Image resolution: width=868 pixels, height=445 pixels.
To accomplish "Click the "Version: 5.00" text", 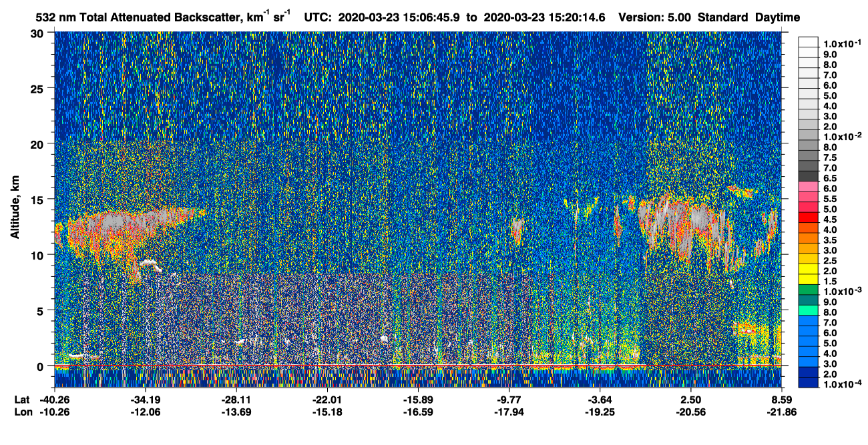I will coord(654,18).
